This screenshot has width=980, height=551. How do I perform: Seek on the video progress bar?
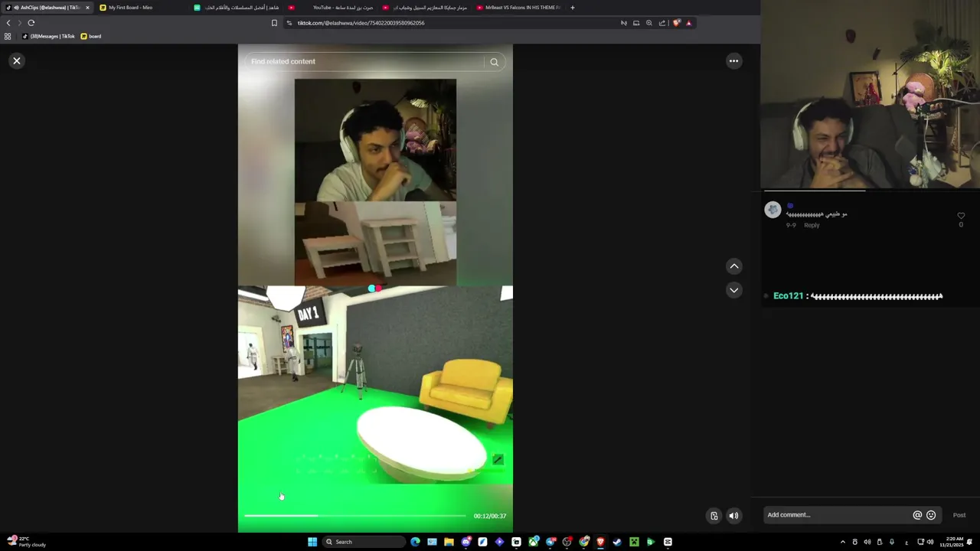[354, 516]
